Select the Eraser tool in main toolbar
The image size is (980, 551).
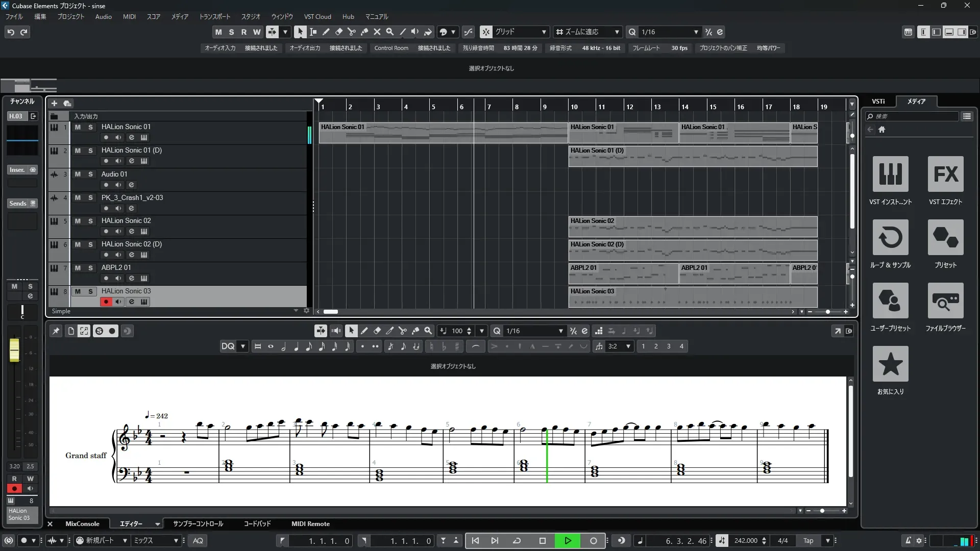click(338, 32)
